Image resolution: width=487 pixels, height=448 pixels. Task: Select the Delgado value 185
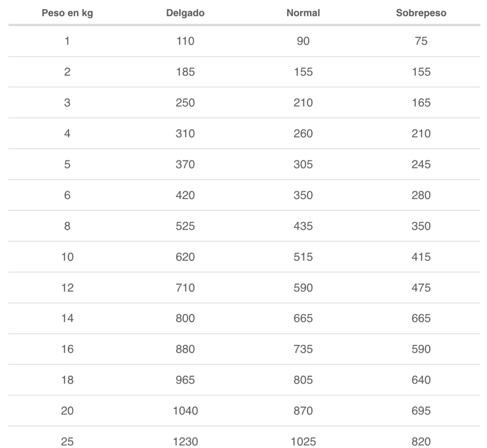185,72
